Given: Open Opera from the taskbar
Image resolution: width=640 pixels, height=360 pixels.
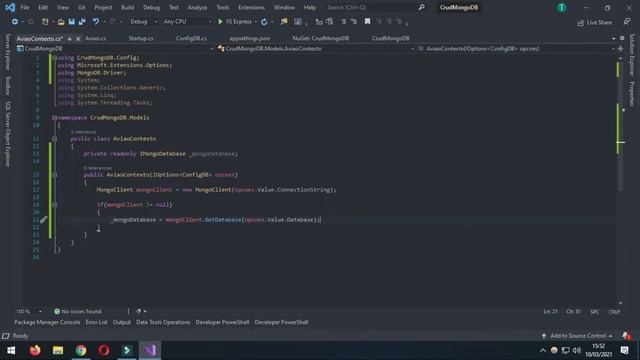Looking at the screenshot, I should [104, 350].
